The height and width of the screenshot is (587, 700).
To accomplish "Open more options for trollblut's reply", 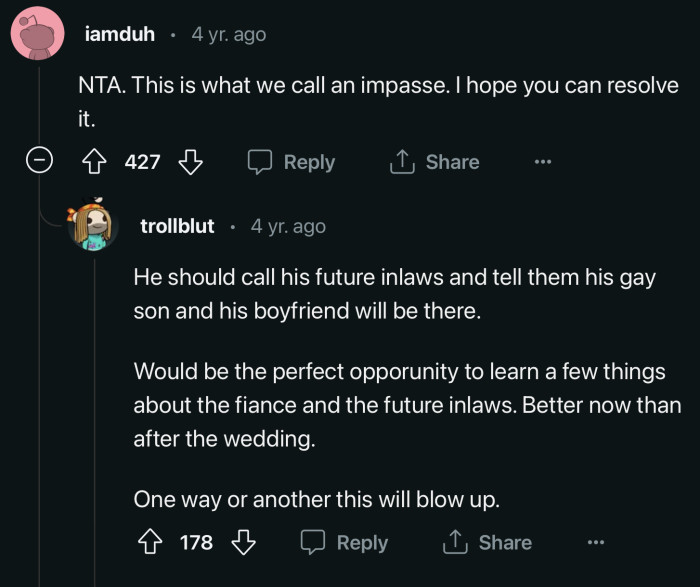I will click(596, 542).
